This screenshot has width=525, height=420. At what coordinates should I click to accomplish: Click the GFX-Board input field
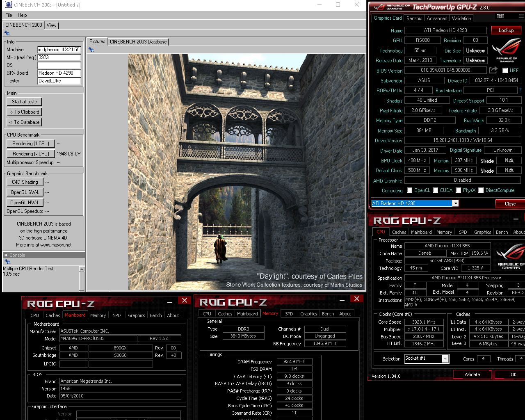tap(59, 73)
